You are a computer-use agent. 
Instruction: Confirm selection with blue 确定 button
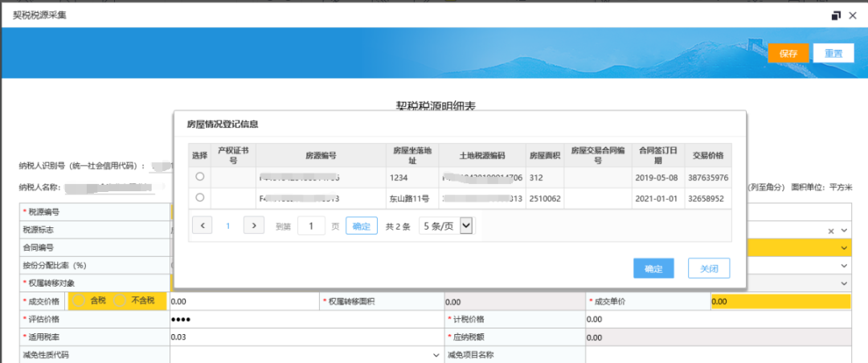(x=653, y=268)
